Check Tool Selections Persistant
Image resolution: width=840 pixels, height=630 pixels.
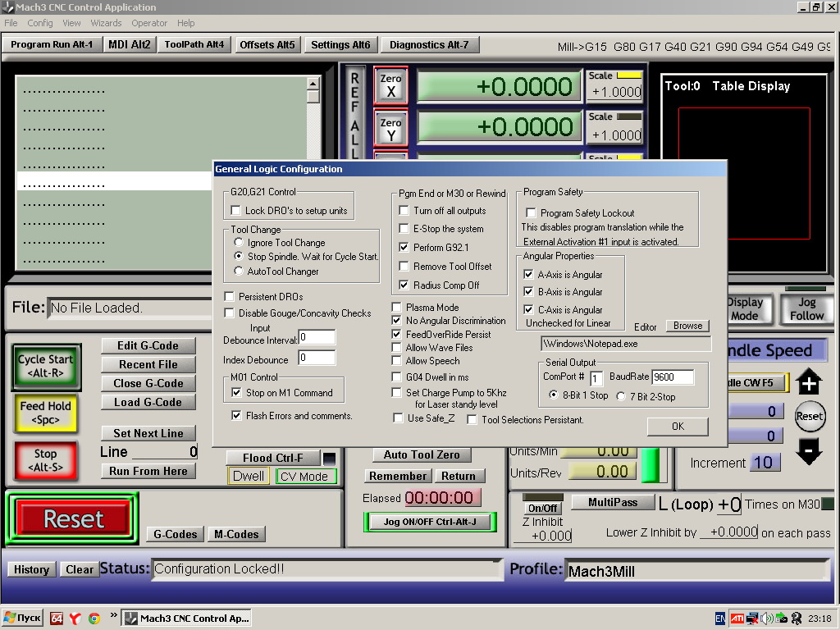point(472,419)
